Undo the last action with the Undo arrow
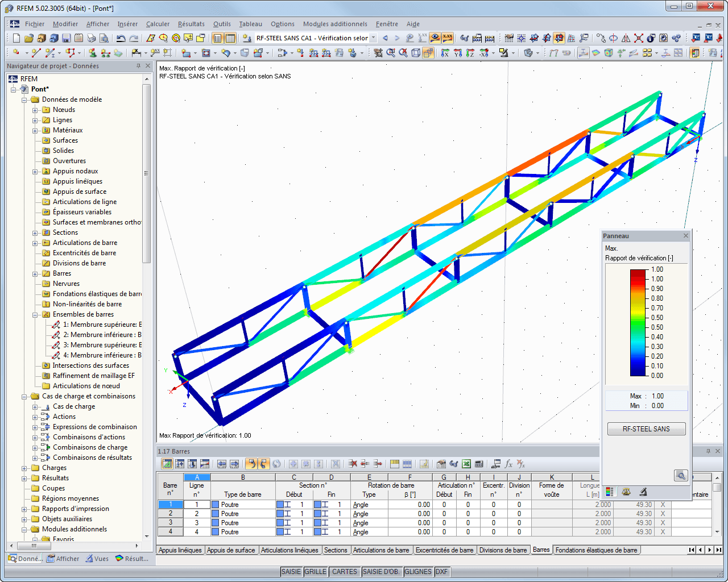 pyautogui.click(x=121, y=38)
